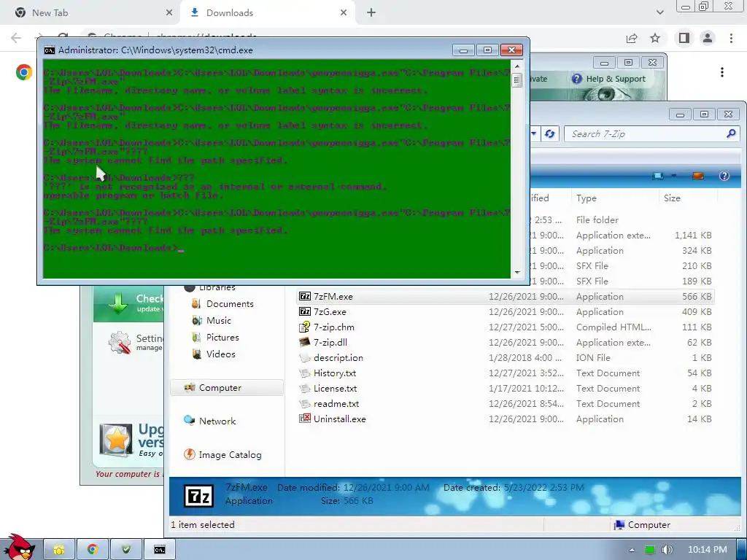Toggle Chrome's side panel icon
The width and height of the screenshot is (747, 560).
(x=684, y=38)
